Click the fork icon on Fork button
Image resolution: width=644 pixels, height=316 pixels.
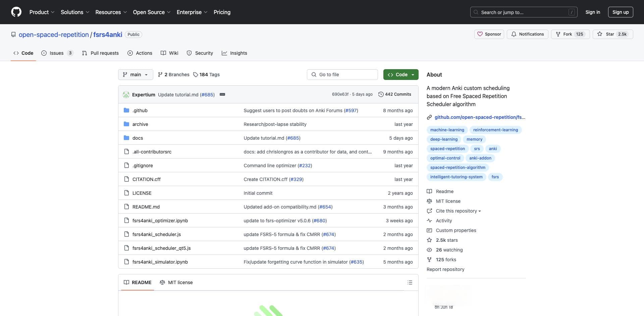click(558, 34)
